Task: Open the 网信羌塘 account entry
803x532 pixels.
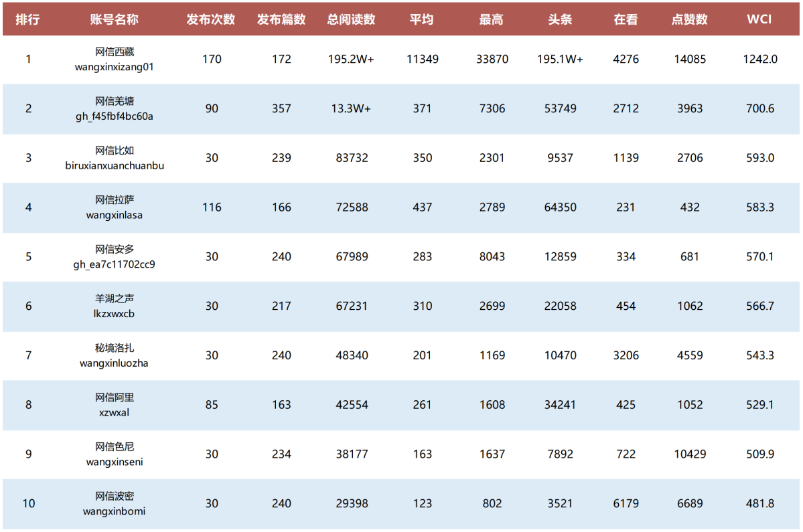Action: tap(115, 108)
